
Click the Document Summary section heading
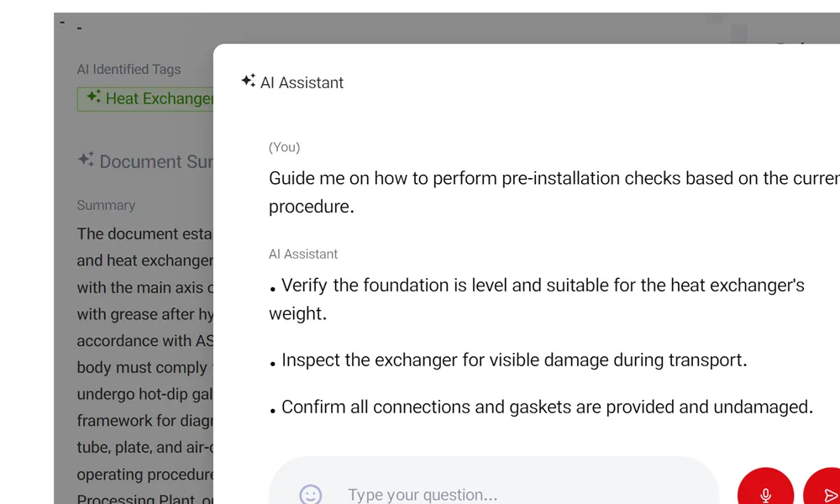(x=156, y=161)
